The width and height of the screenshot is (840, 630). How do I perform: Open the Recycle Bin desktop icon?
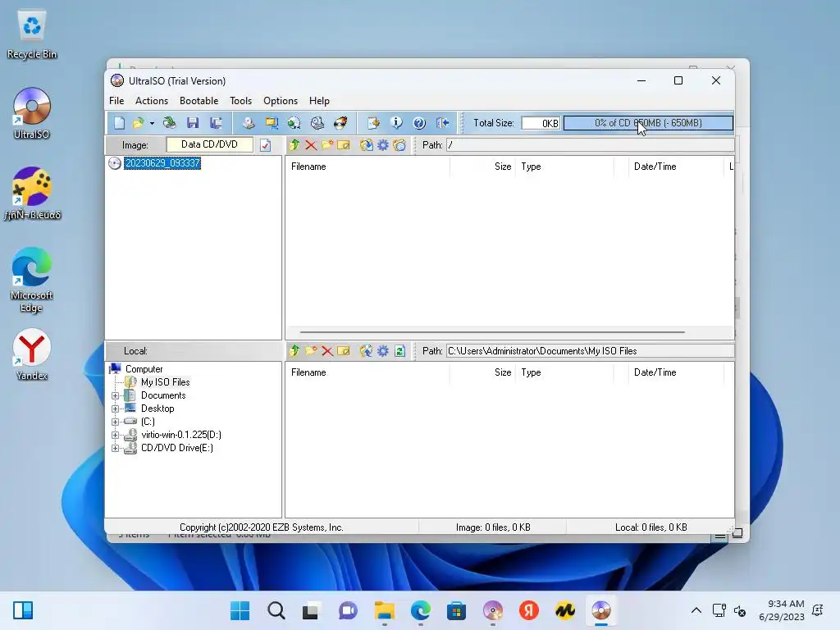tap(32, 35)
